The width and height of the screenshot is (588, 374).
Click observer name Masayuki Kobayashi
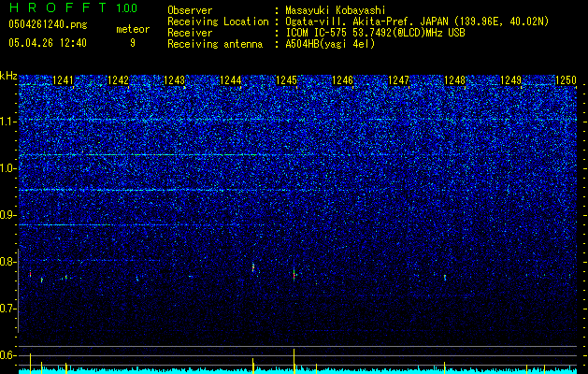pyautogui.click(x=336, y=10)
